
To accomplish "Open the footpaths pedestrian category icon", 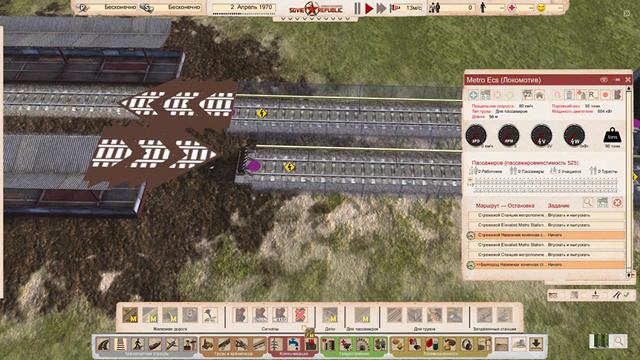I will 138,344.
